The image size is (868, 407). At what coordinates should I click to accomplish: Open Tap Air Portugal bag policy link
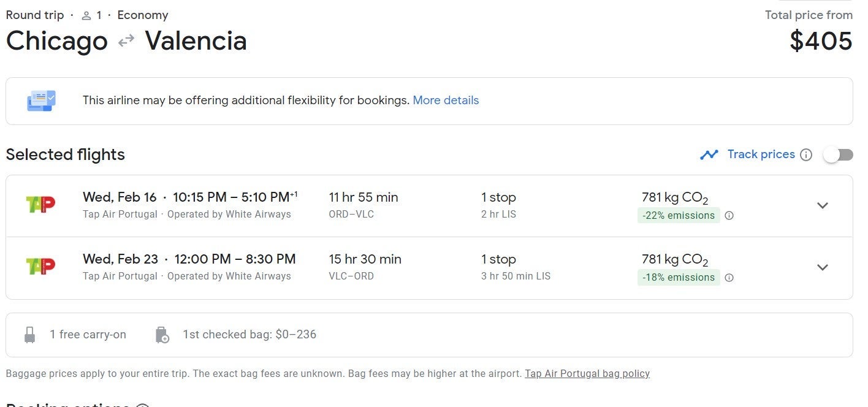click(x=587, y=373)
